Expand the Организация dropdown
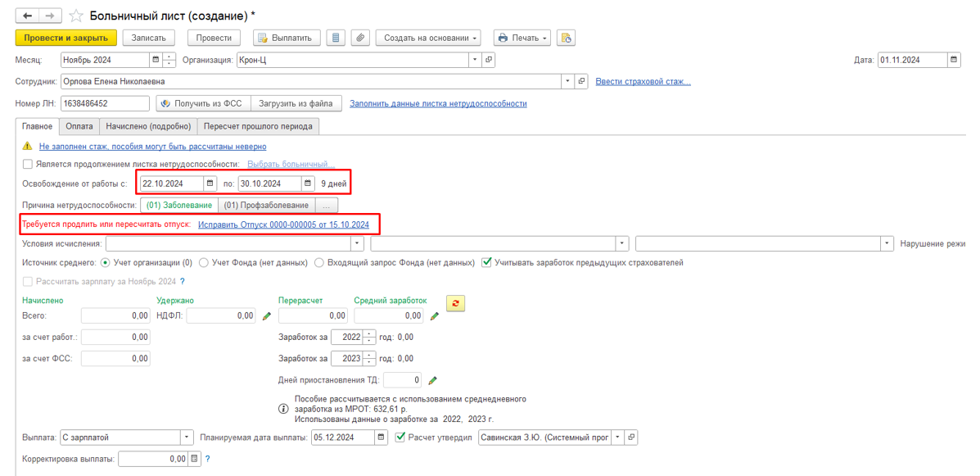Screen dimensions: 980x476 tap(476, 60)
